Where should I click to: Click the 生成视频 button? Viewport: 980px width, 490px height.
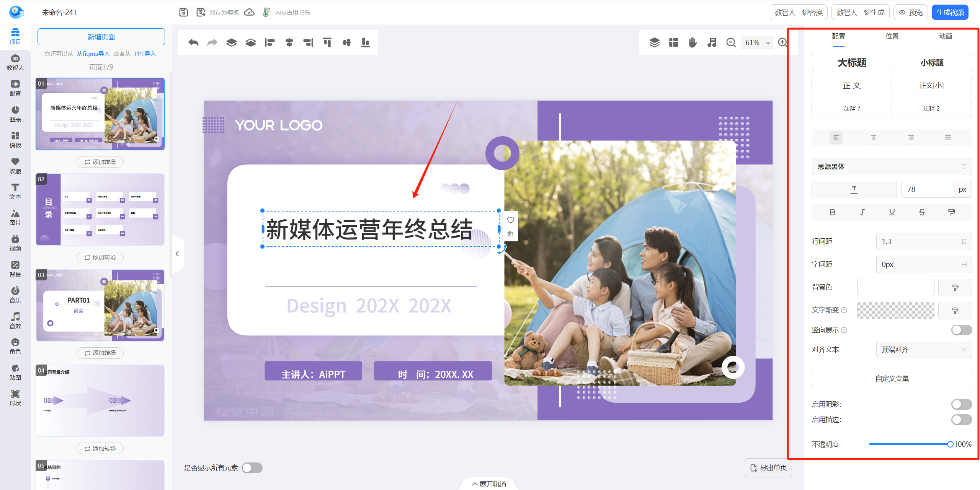tap(950, 12)
